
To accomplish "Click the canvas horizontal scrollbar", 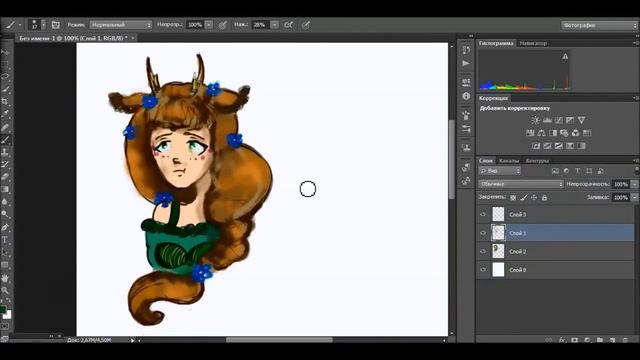I will click(280, 340).
